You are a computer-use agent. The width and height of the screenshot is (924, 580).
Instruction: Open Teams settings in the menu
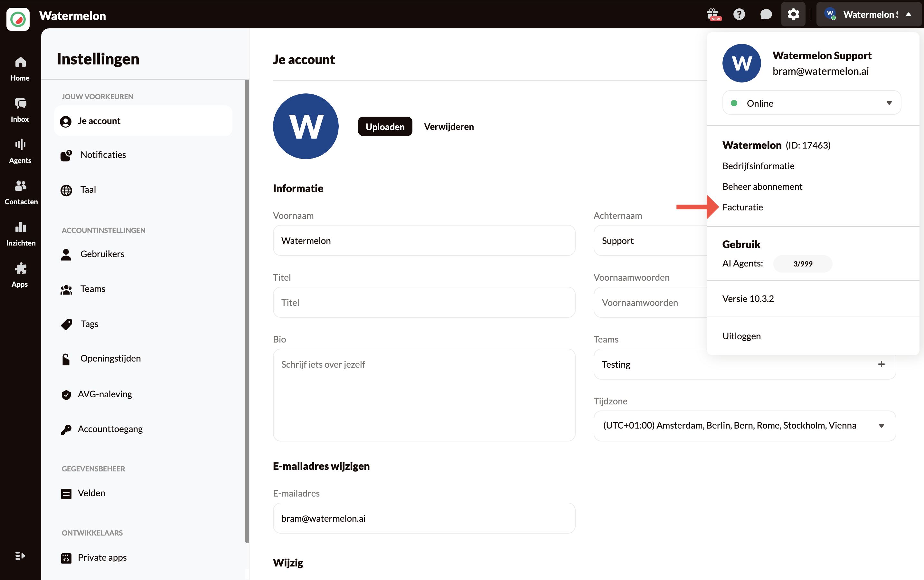(x=143, y=289)
